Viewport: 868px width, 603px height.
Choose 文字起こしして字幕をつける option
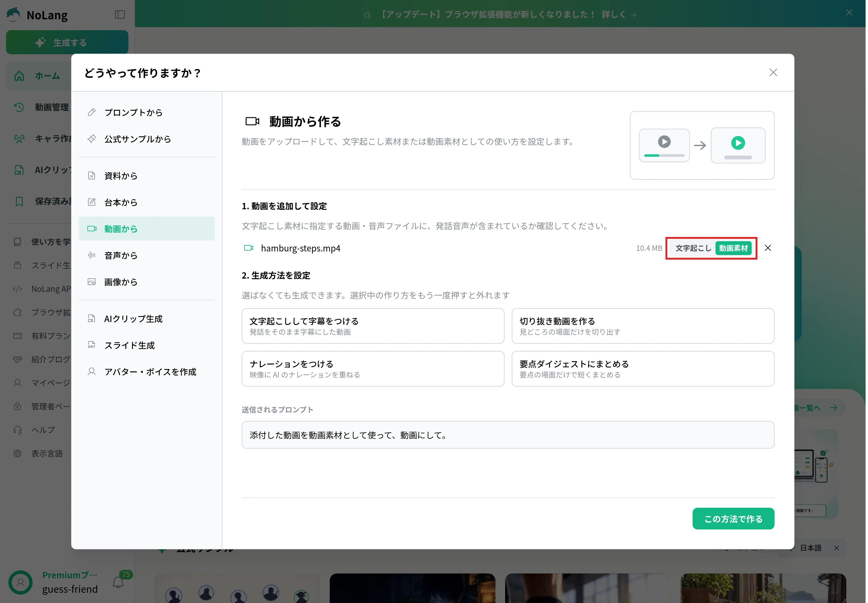pyautogui.click(x=373, y=326)
